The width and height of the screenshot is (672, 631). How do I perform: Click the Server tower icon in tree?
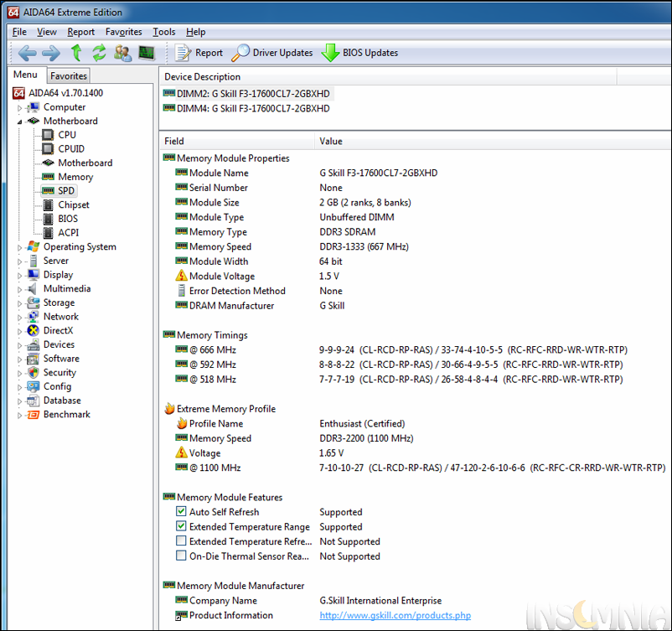click(33, 261)
